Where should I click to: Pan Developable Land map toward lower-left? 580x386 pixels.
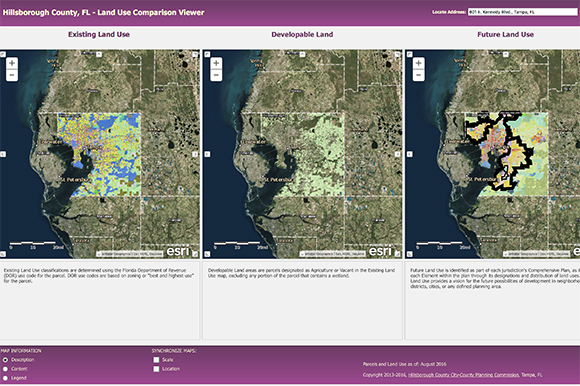[x=207, y=254]
